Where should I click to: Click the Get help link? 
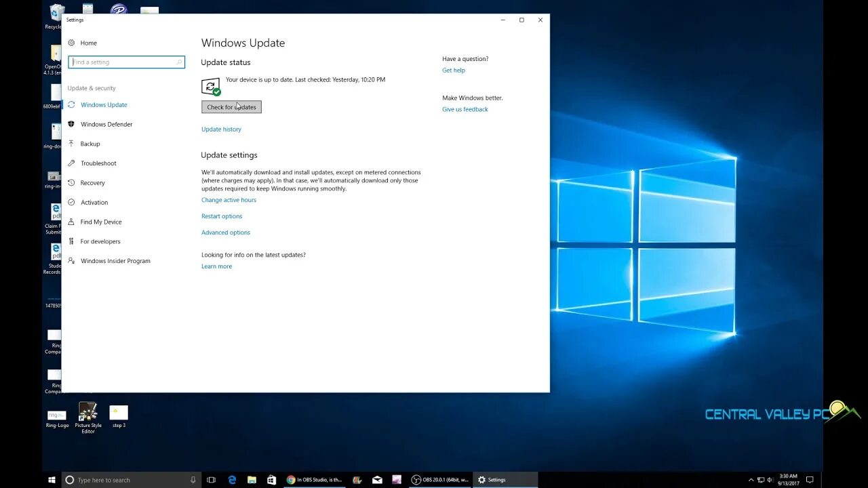pos(454,70)
